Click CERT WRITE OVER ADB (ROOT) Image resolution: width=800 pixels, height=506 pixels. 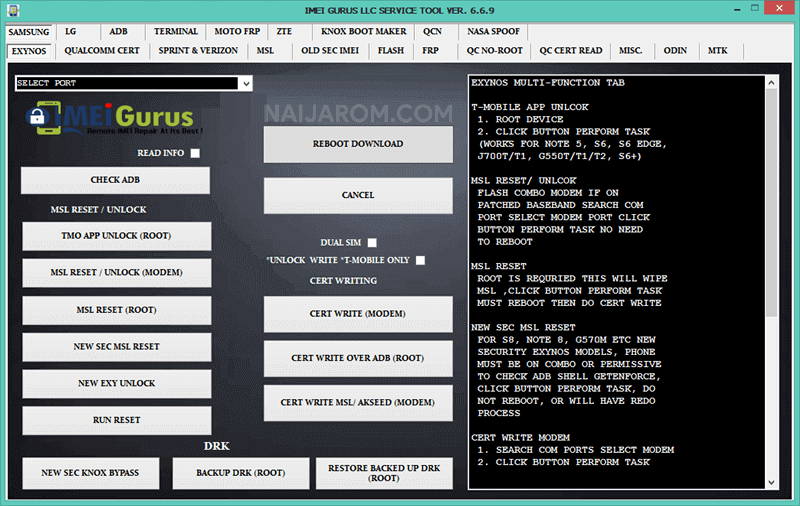pyautogui.click(x=358, y=359)
